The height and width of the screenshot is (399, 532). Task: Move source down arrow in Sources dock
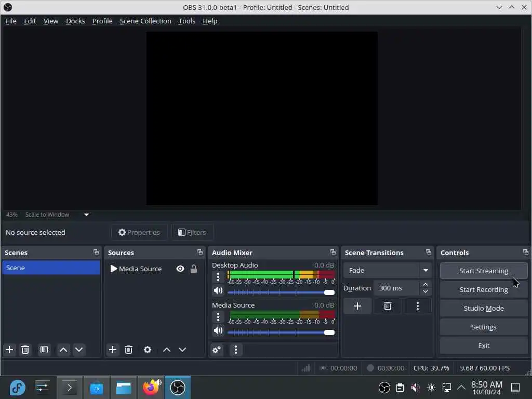(182, 350)
